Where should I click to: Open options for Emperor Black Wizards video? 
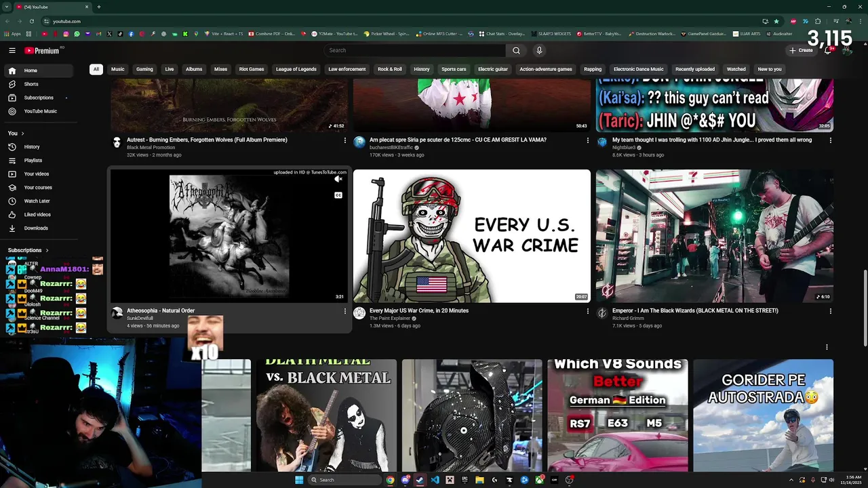[830, 311]
